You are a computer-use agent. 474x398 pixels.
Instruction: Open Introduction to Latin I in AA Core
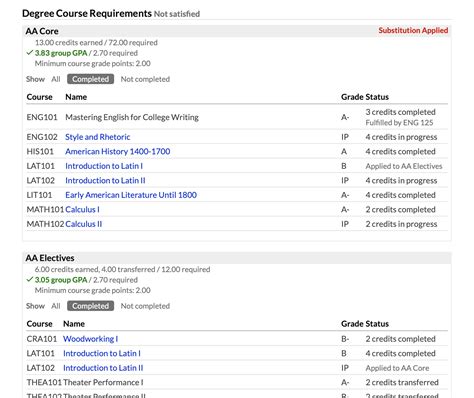tap(104, 166)
